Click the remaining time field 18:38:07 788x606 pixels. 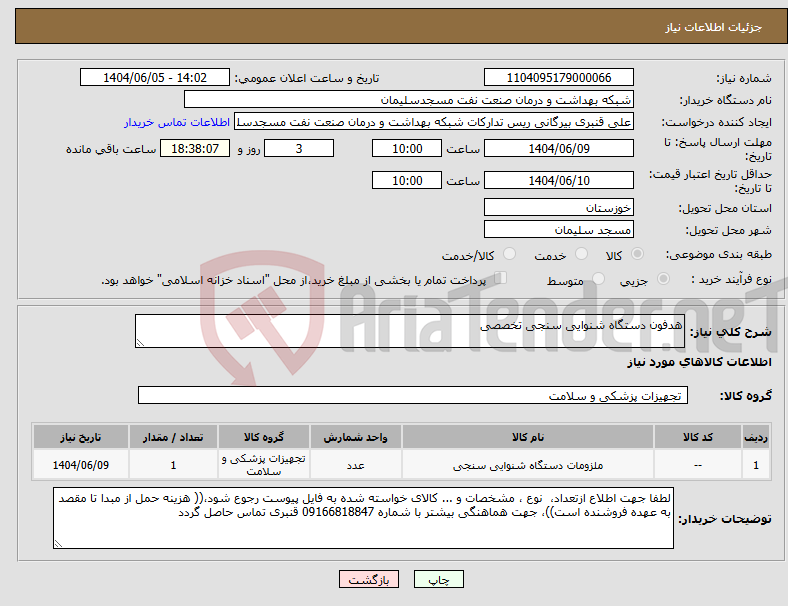pyautogui.click(x=195, y=148)
